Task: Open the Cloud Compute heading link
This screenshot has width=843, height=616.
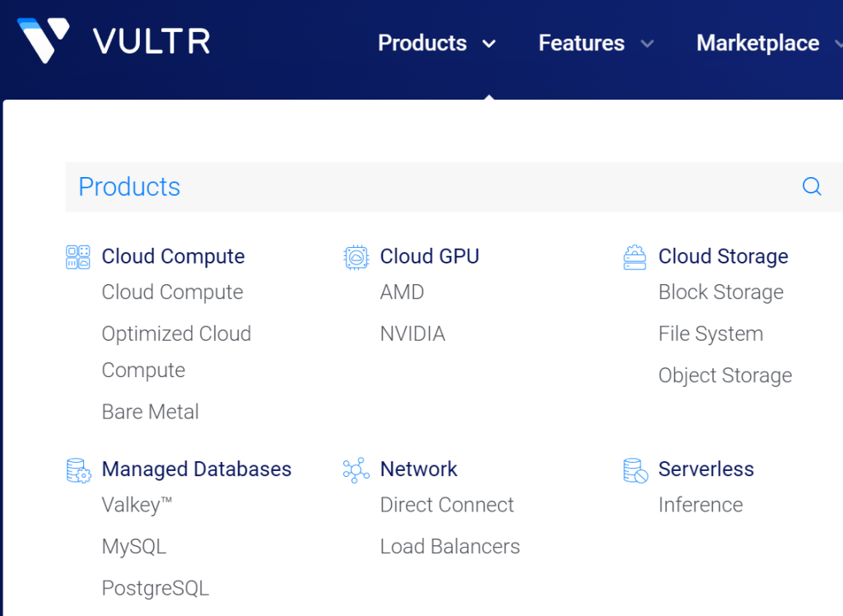Action: (173, 257)
